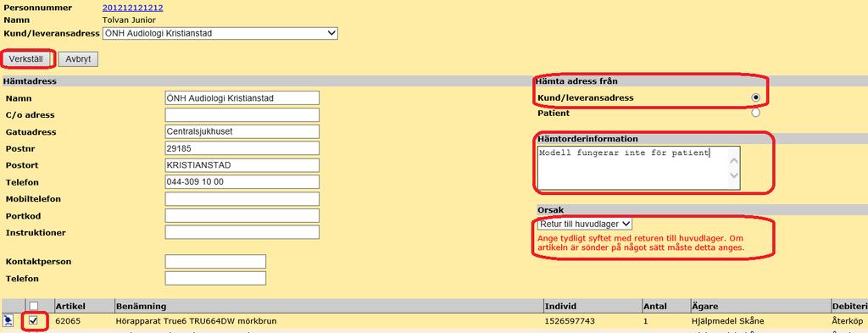Click the Instruktioner field
Screen dimensions: 868x333
242,232
